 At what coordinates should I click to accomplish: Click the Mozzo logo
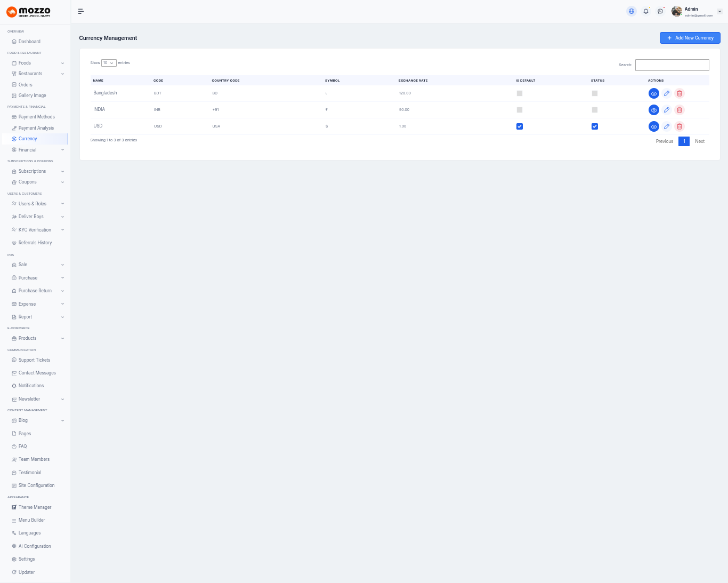[x=29, y=12]
